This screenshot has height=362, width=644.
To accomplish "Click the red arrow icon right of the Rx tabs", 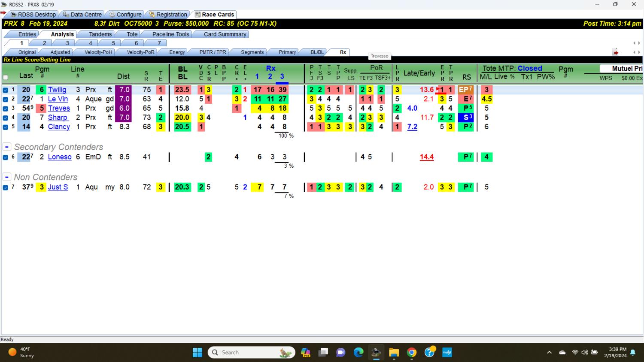I will 616,52.
